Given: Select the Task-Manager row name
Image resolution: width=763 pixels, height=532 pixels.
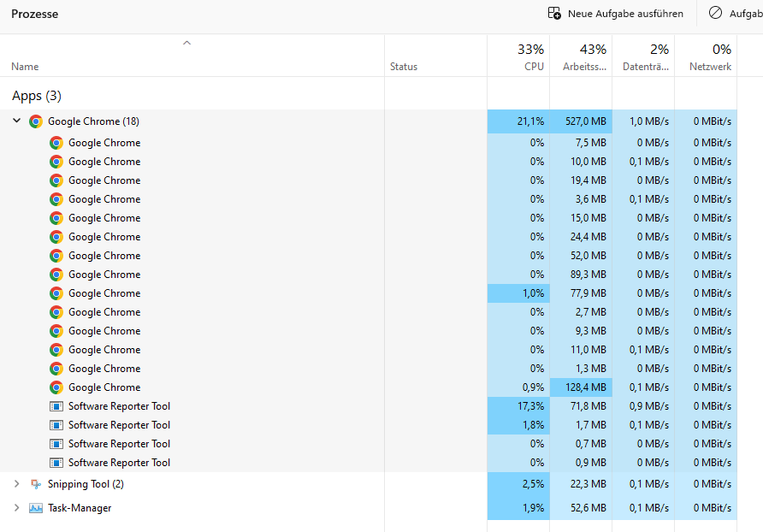Looking at the screenshot, I should (80, 508).
